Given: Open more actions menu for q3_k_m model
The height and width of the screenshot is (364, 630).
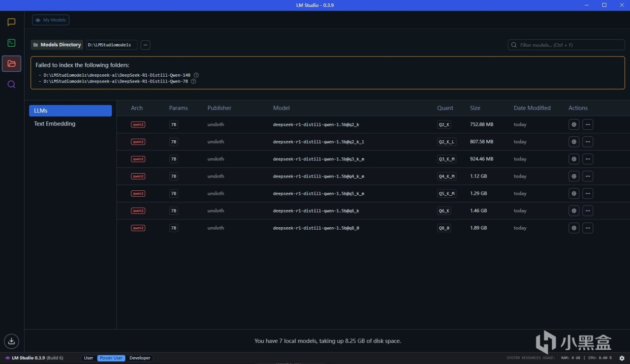Looking at the screenshot, I should coord(588,159).
